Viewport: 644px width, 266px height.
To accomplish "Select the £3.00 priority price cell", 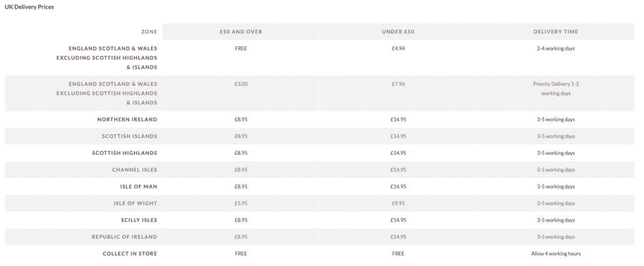I will click(x=241, y=84).
